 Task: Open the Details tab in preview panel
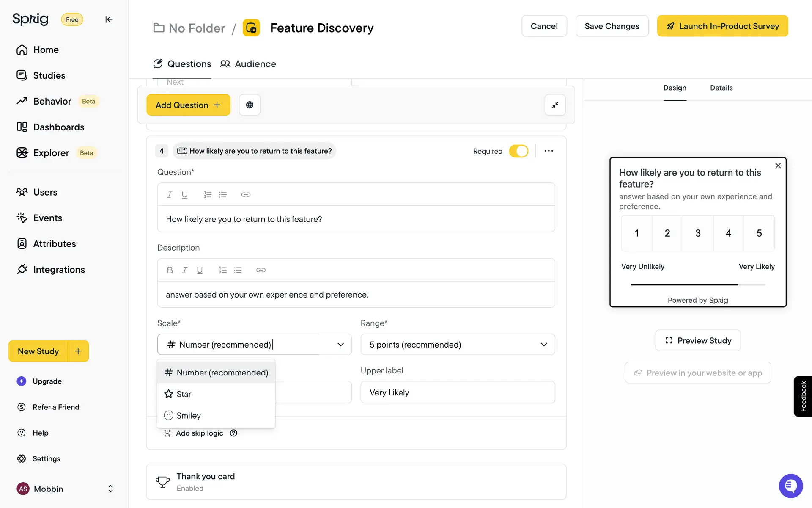721,88
